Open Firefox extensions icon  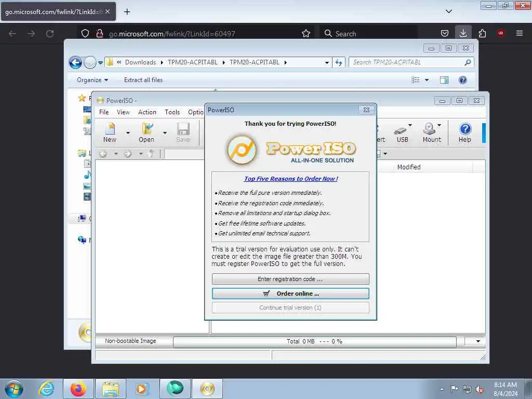[x=482, y=33]
